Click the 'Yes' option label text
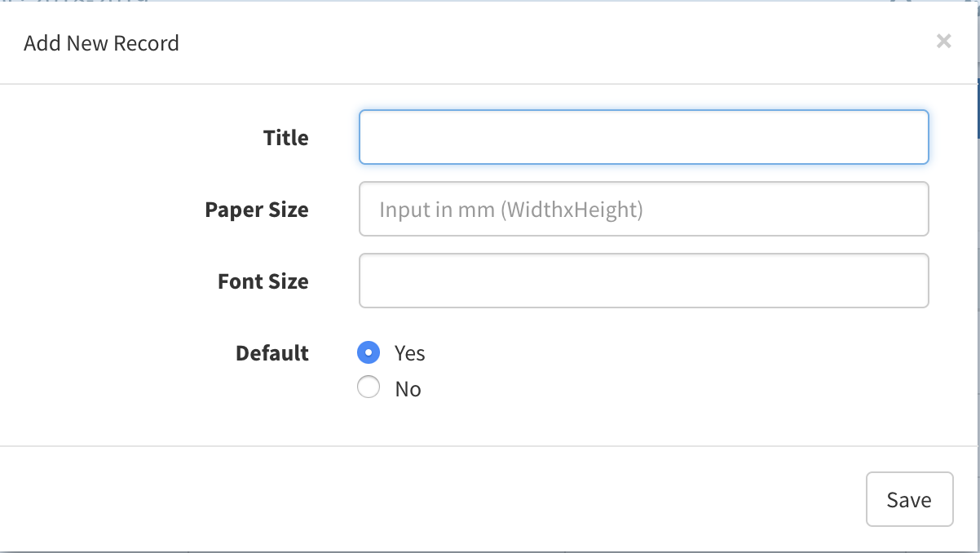 409,353
